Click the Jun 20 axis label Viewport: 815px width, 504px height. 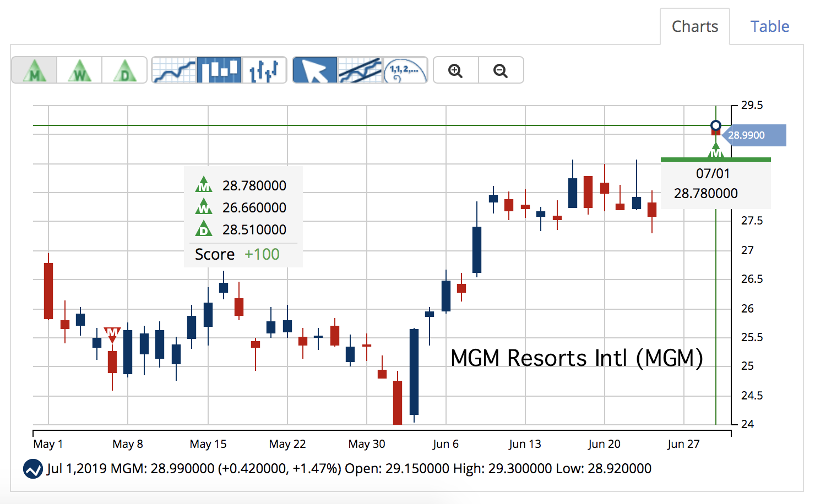click(x=604, y=444)
